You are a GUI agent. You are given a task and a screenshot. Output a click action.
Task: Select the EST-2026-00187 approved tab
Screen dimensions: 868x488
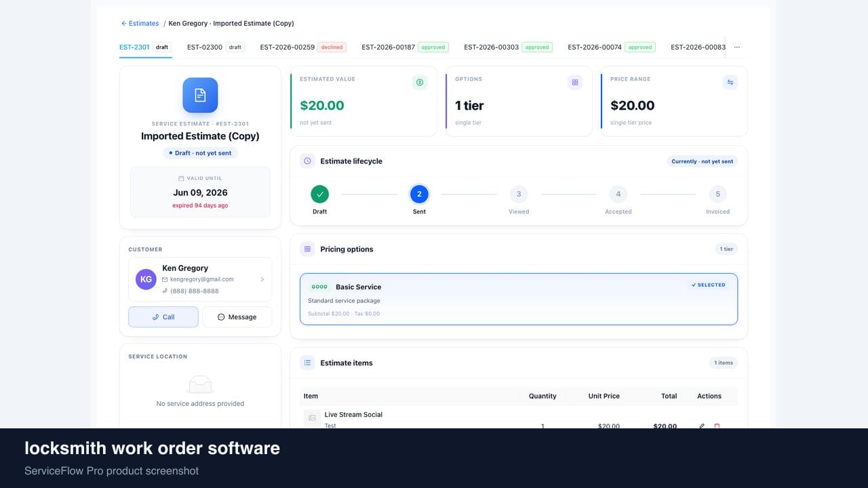coord(405,47)
